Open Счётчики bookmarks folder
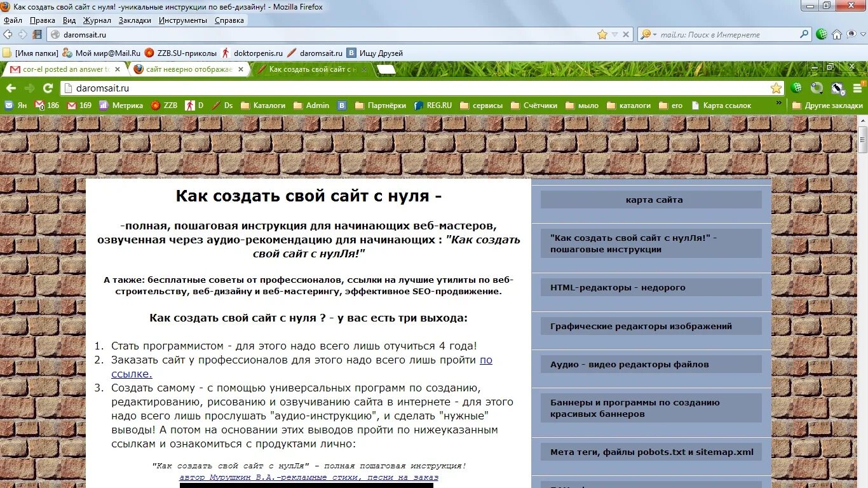 point(533,105)
